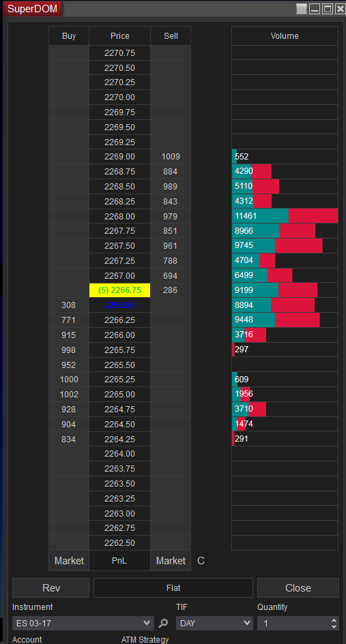Open the TIF DAY dropdown
The image size is (346, 644).
click(214, 623)
